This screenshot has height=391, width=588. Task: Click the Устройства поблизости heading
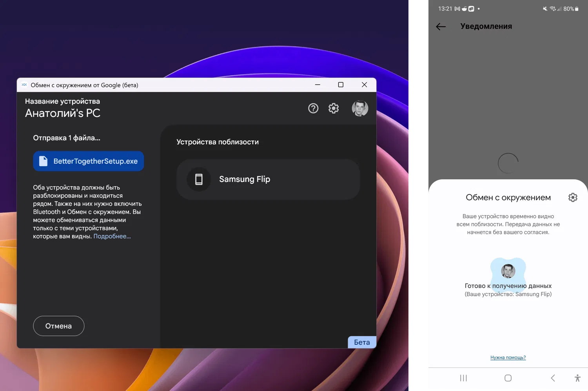coord(218,142)
